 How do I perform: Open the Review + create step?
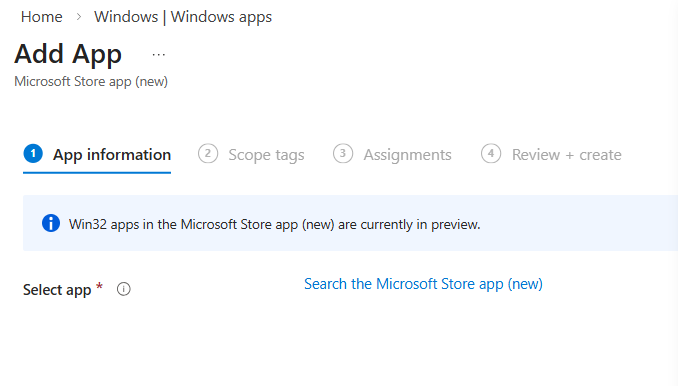[551, 154]
